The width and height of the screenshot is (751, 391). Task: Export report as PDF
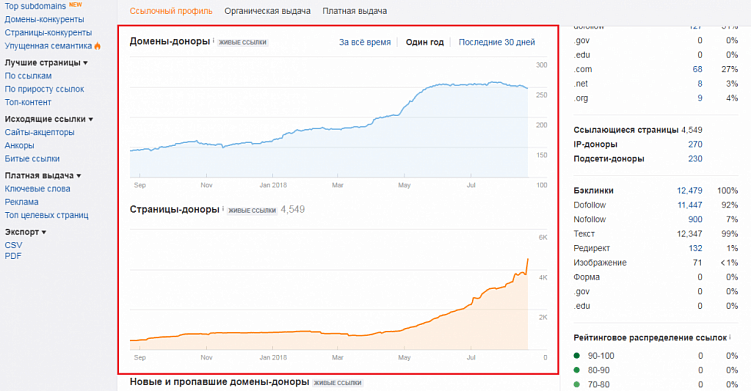click(13, 256)
